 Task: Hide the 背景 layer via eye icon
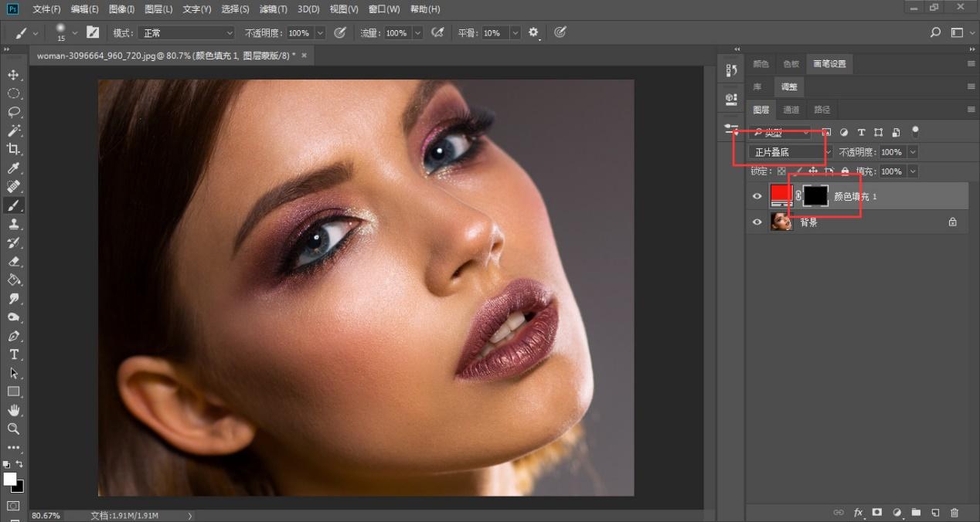point(757,222)
